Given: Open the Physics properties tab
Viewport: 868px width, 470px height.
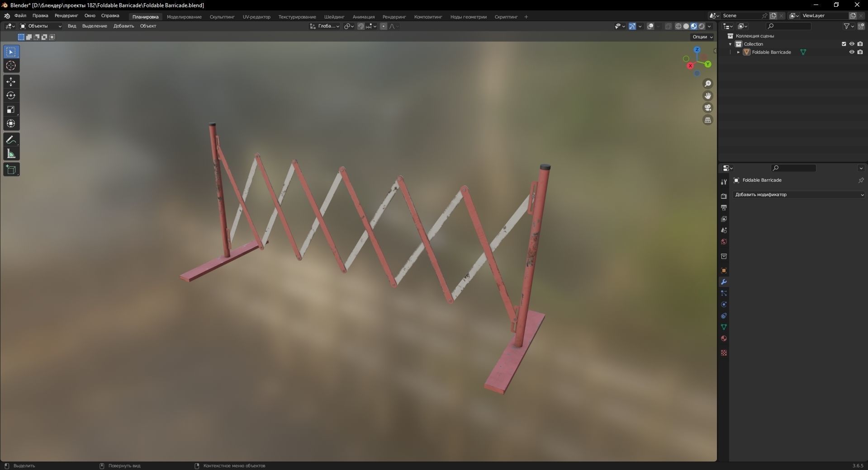Looking at the screenshot, I should click(724, 305).
